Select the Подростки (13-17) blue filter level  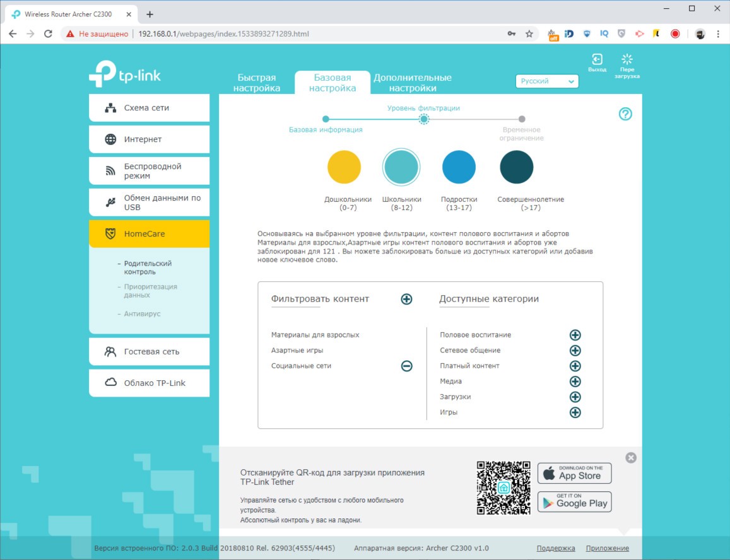tap(459, 167)
